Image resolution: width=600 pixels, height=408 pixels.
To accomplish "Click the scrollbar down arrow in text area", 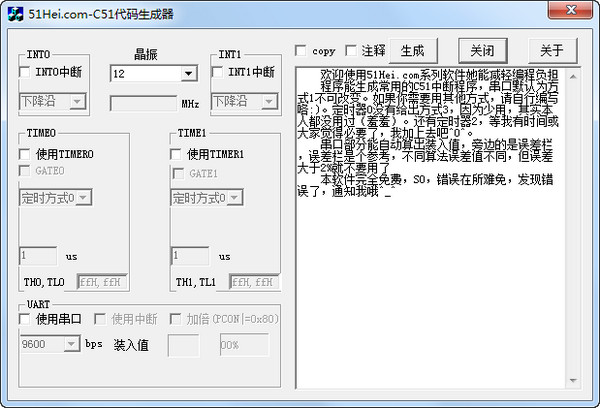I will tap(573, 380).
